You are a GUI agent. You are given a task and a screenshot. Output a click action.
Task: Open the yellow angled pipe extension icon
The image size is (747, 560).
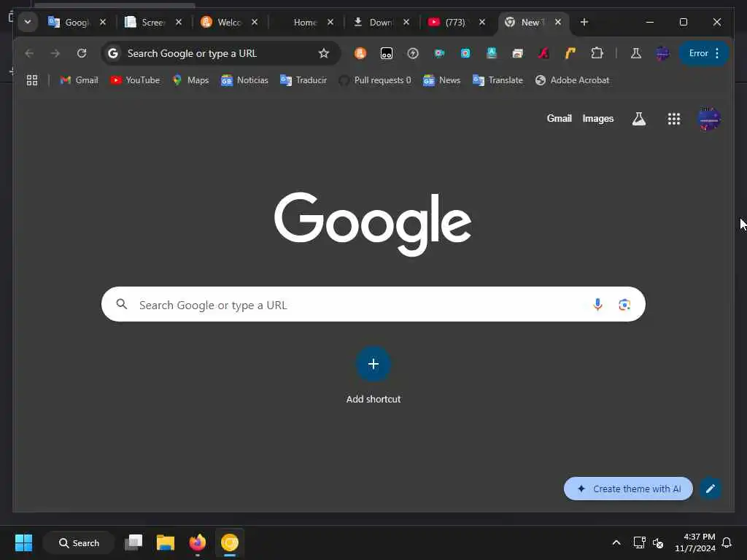(x=570, y=53)
